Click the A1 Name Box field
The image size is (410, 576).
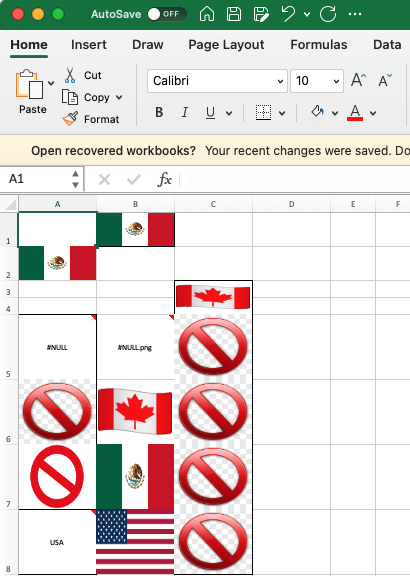(39, 179)
